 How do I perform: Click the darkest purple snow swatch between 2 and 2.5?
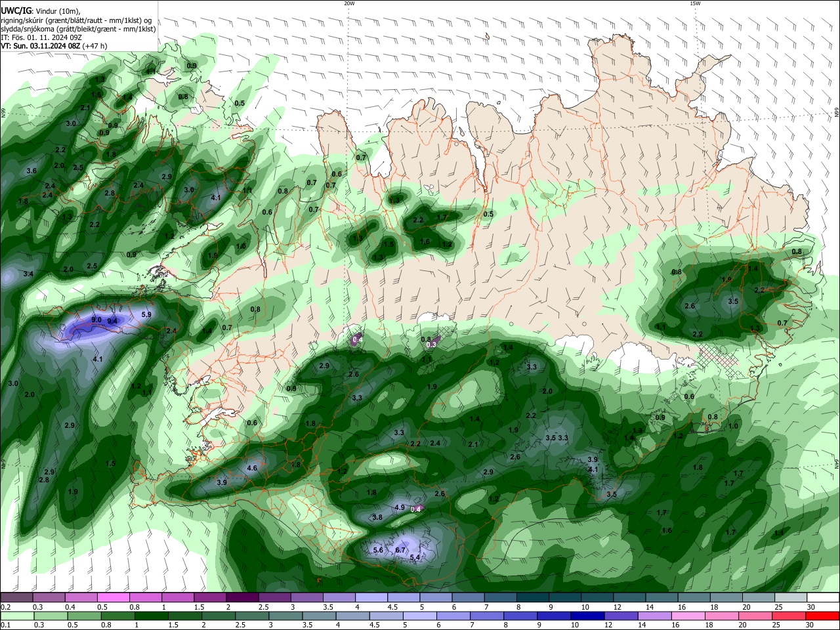coord(242,597)
